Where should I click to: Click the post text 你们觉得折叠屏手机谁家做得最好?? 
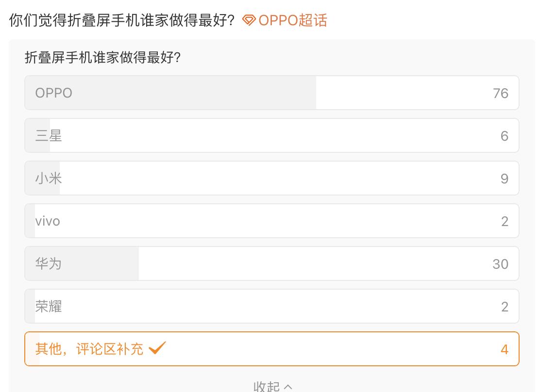[x=122, y=20]
